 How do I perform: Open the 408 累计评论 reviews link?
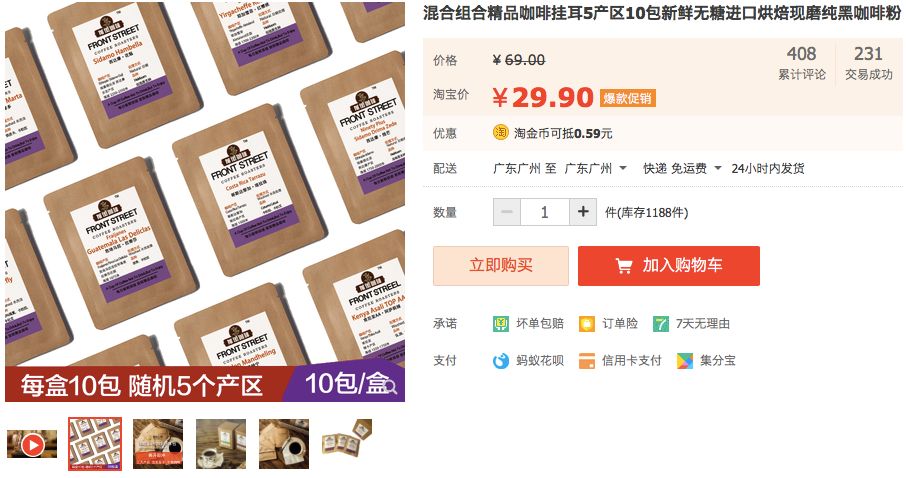(x=801, y=63)
